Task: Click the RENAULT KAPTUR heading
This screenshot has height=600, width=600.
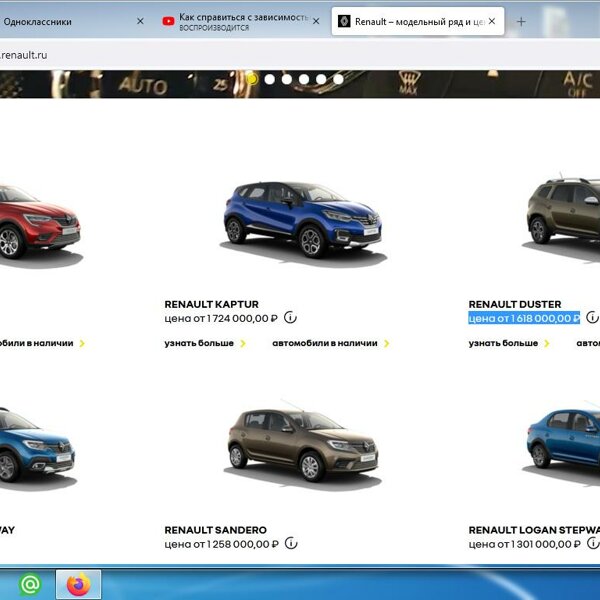Action: tap(212, 304)
